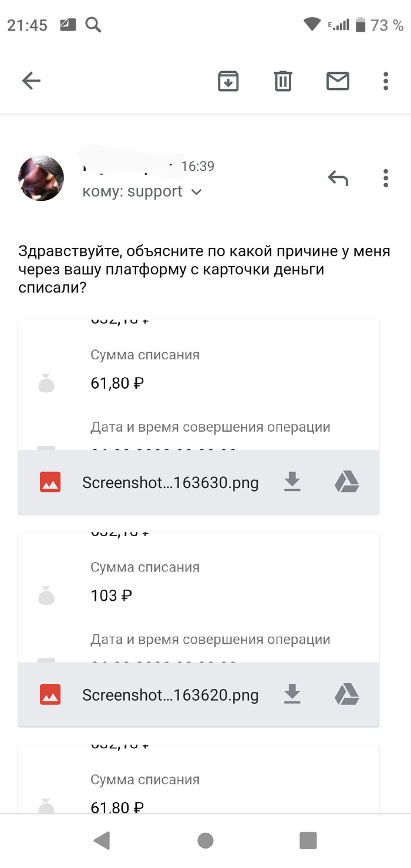Open message options next to reply
This screenshot has height=868, width=411.
pyautogui.click(x=386, y=177)
